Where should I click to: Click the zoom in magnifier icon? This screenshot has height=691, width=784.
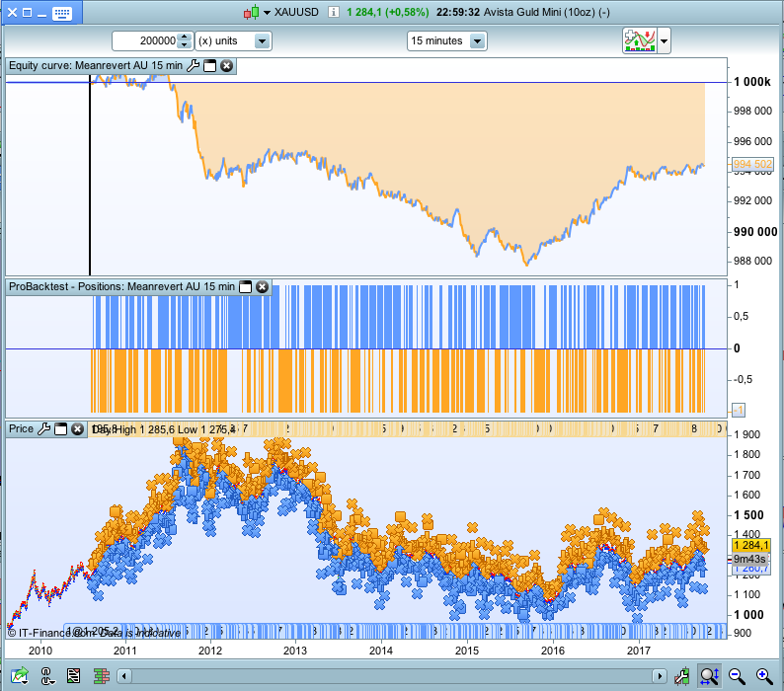tap(763, 676)
